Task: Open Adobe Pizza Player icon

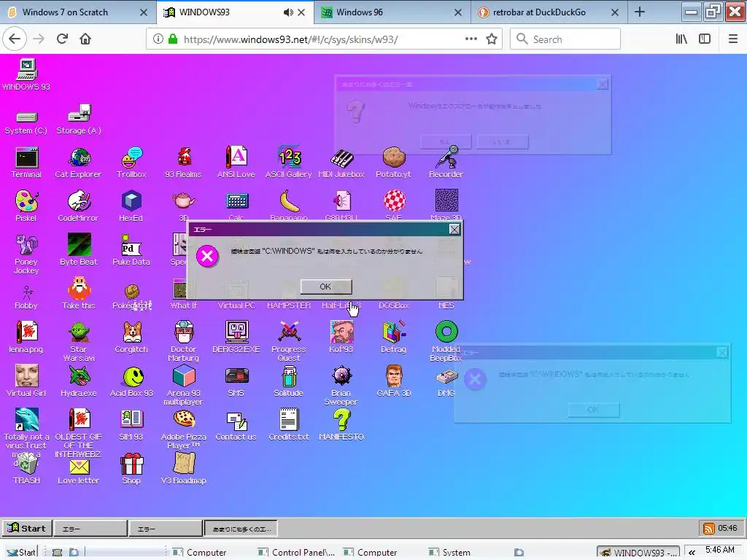Action: 184,429
